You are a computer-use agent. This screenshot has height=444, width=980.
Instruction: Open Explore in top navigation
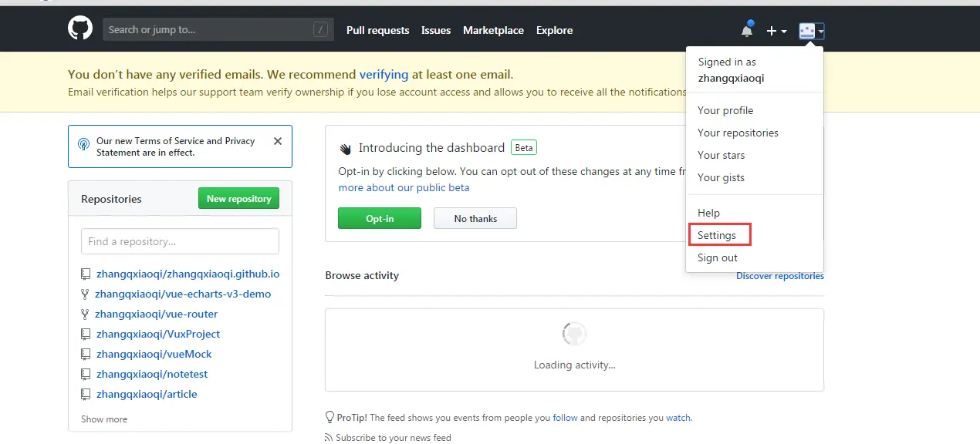(x=555, y=31)
